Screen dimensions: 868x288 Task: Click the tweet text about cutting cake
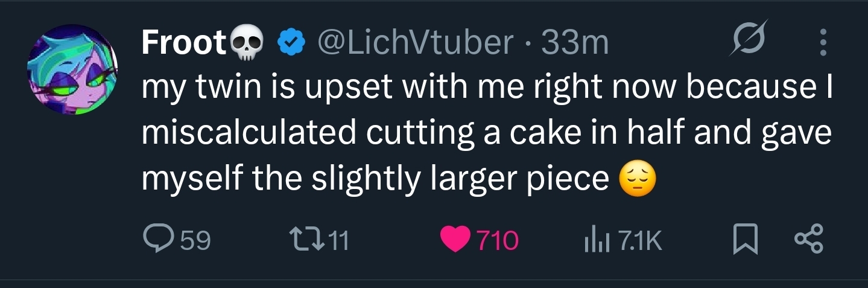click(x=487, y=134)
